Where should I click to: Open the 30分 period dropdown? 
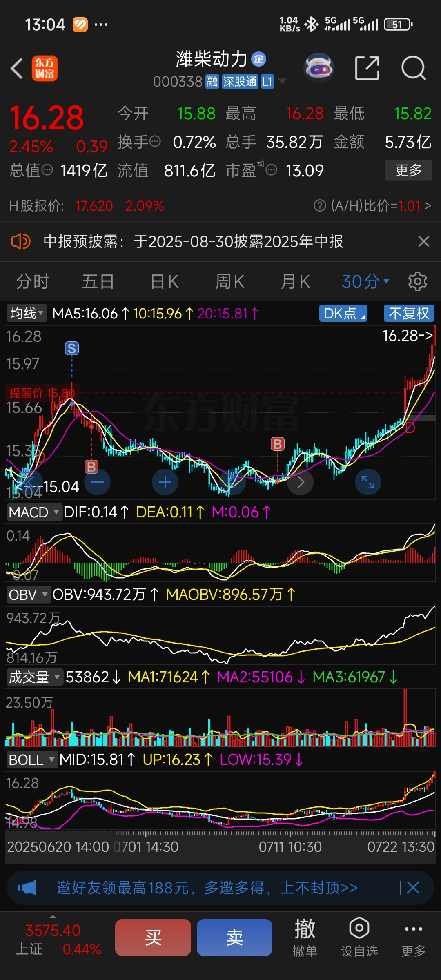click(365, 281)
